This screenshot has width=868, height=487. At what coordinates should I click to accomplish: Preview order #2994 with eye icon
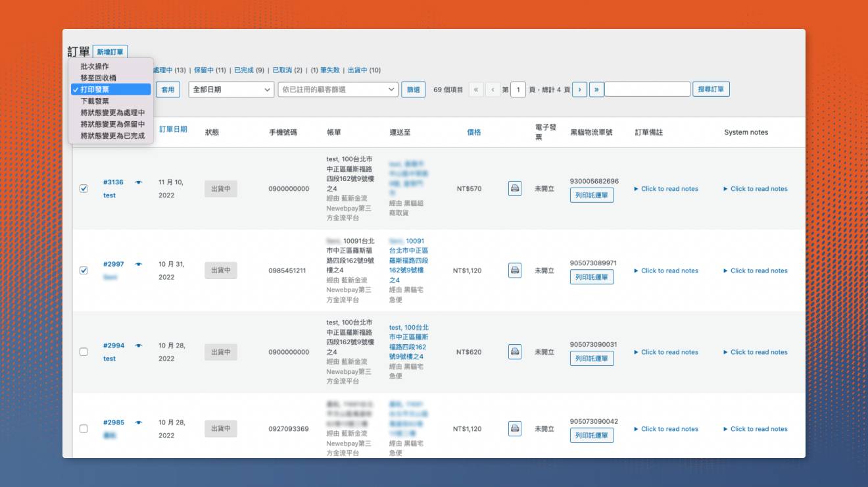pos(139,346)
